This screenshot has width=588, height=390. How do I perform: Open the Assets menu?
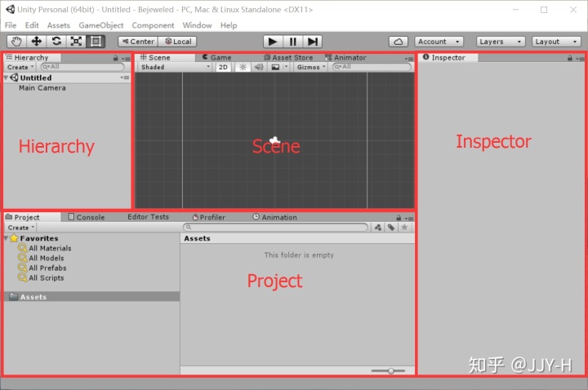59,25
